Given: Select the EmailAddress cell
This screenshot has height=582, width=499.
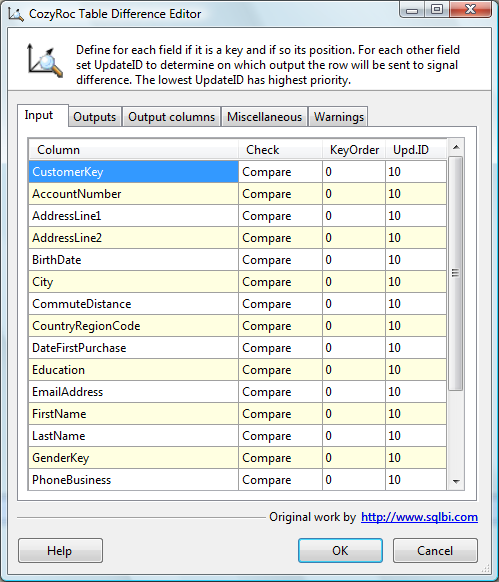Looking at the screenshot, I should coord(134,392).
